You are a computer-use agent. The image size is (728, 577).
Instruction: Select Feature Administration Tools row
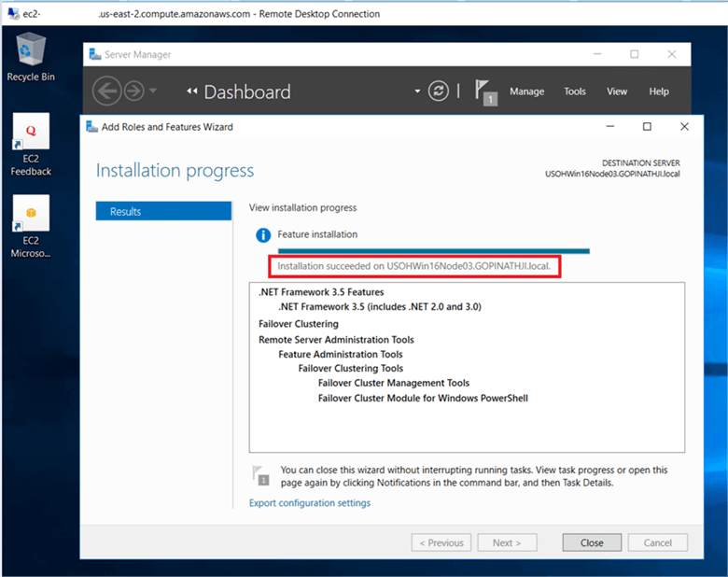tap(341, 354)
